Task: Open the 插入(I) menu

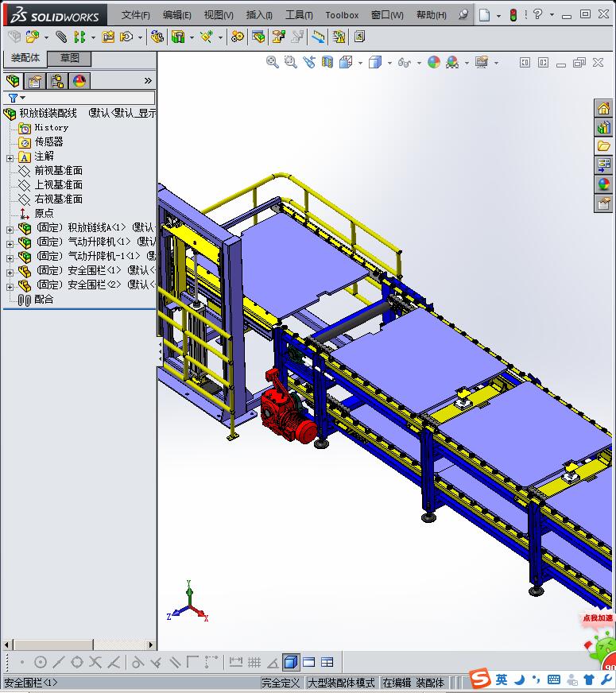Action: 259,15
